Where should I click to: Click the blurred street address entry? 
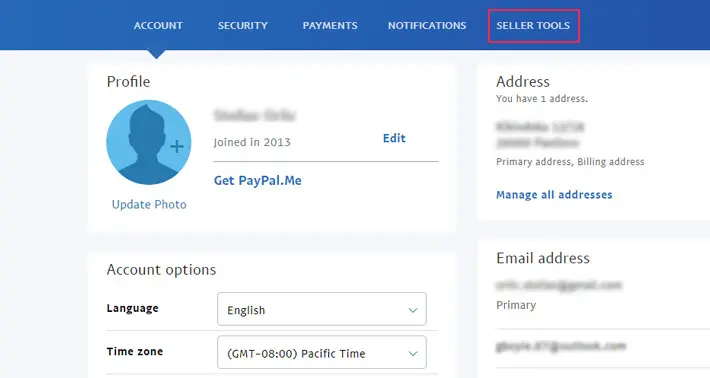click(x=540, y=135)
